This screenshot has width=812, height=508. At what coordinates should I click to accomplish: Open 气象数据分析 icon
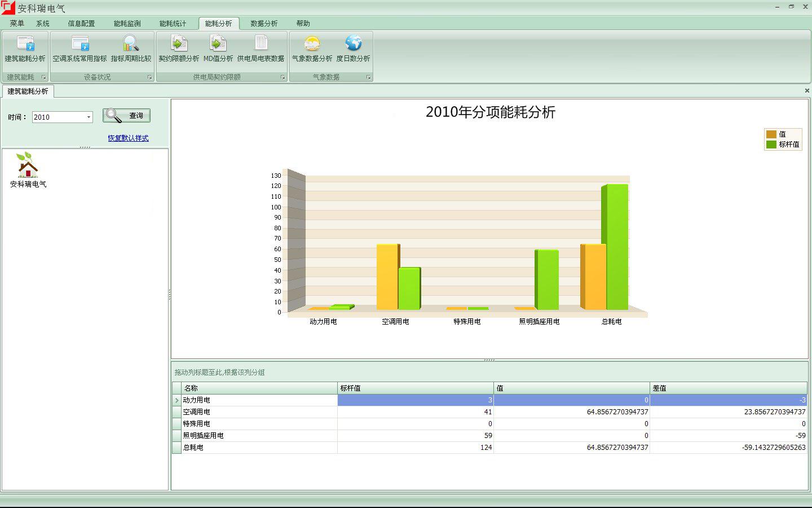[312, 44]
